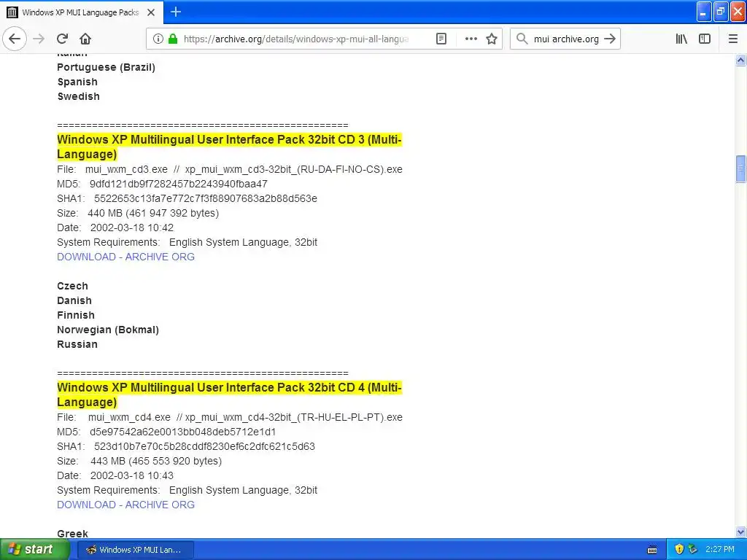
Task: Click the Spanish language entry
Action: (77, 82)
